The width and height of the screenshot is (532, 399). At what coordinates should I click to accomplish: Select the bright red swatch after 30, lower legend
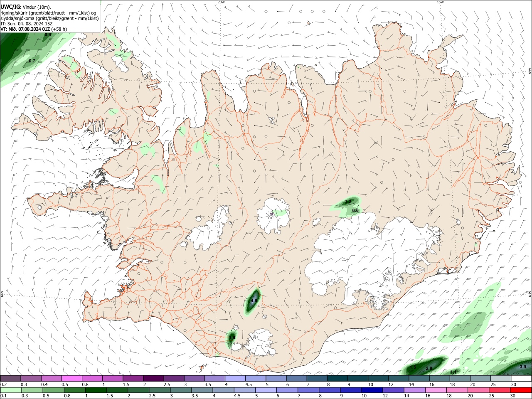pos(521,390)
